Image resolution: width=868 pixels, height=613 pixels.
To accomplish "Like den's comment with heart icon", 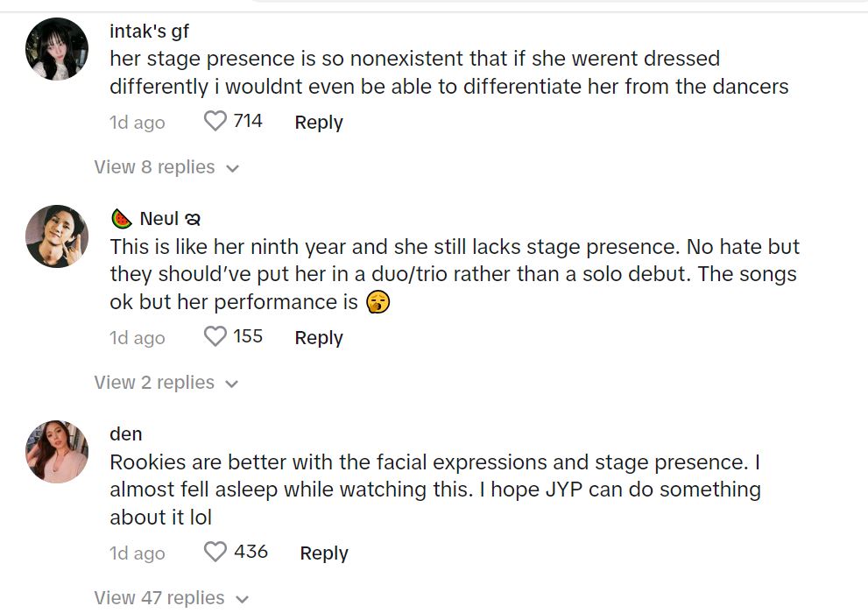I will point(215,553).
